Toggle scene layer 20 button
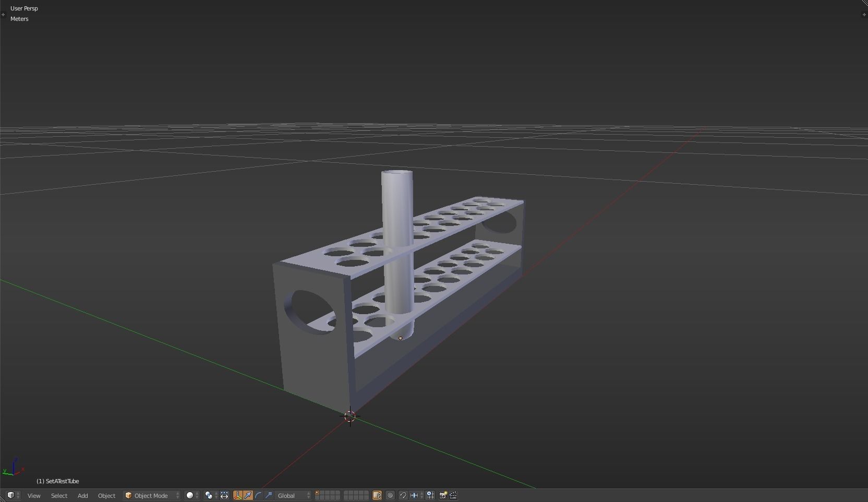Viewport: 868px width, 502px height. pos(366,498)
